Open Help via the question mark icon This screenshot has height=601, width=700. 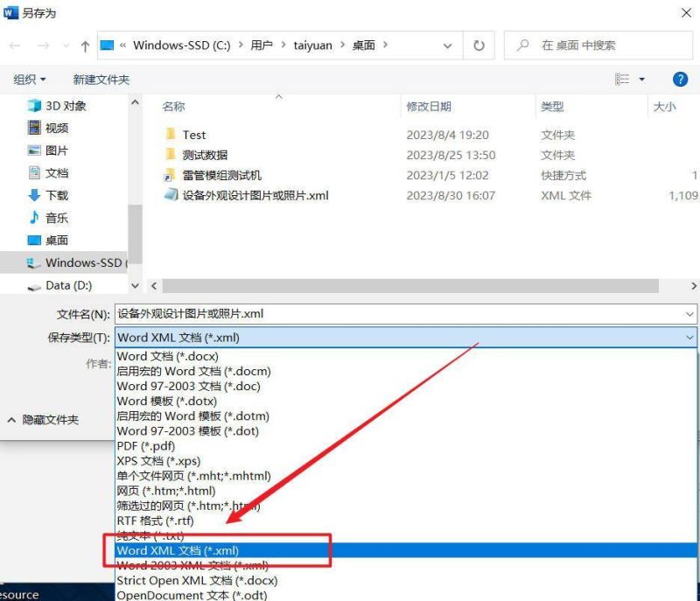(x=680, y=79)
